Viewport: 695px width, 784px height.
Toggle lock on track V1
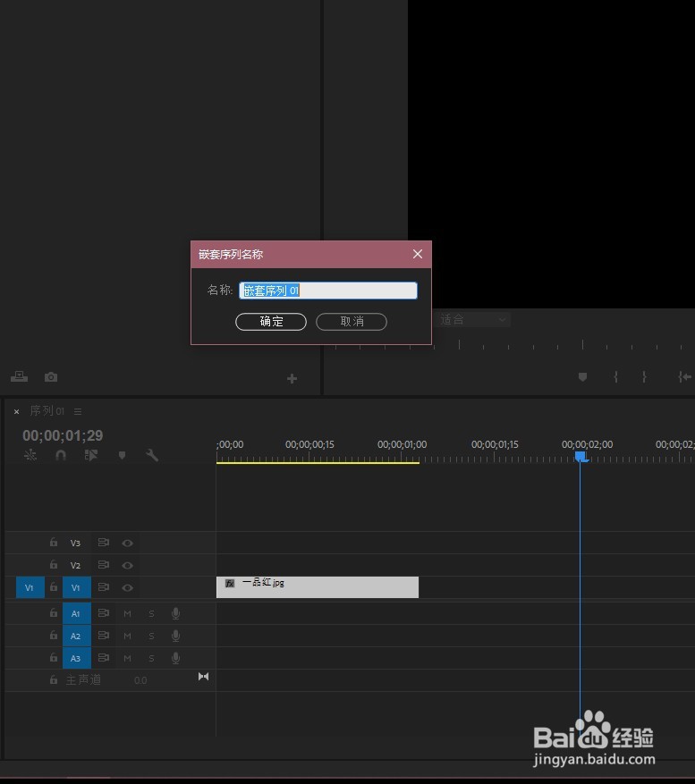click(54, 586)
